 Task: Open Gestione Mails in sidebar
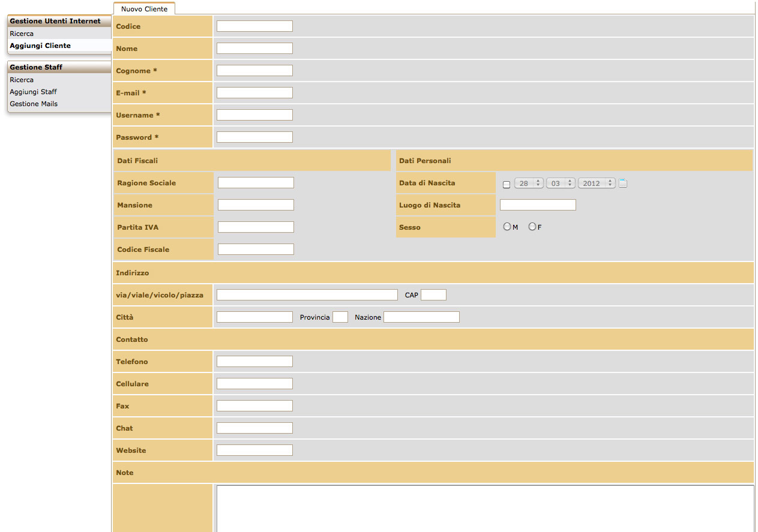[34, 104]
